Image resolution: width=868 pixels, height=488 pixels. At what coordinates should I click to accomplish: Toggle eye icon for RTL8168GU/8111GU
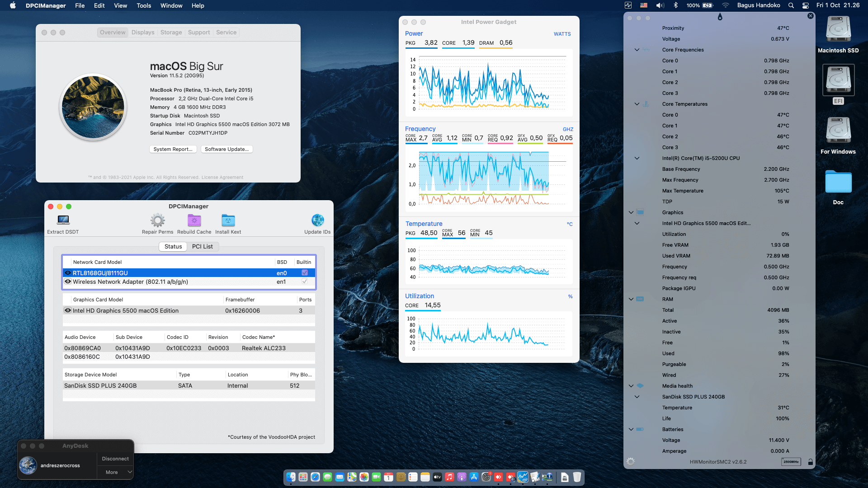[68, 272]
